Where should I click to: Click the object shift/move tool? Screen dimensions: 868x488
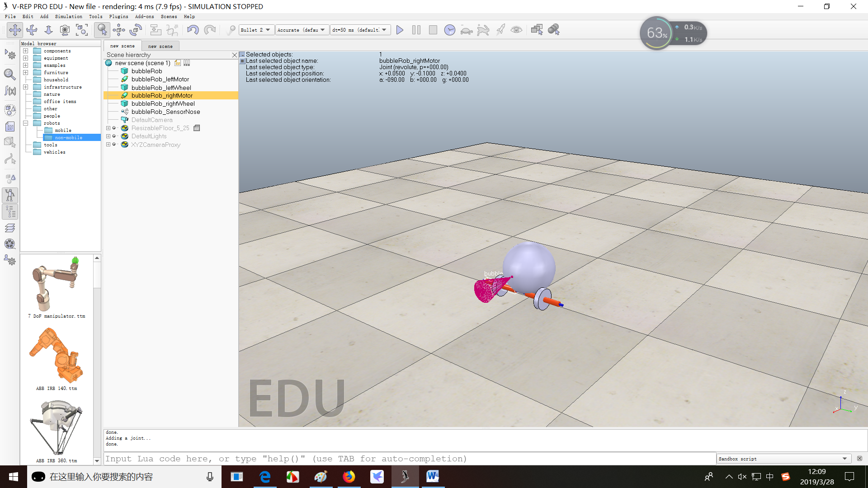119,30
